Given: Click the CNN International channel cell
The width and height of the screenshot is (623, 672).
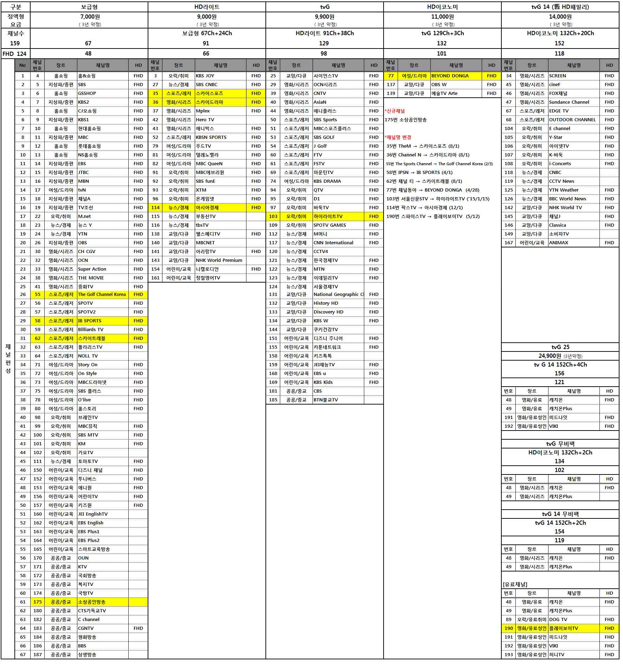Looking at the screenshot, I should tap(338, 243).
